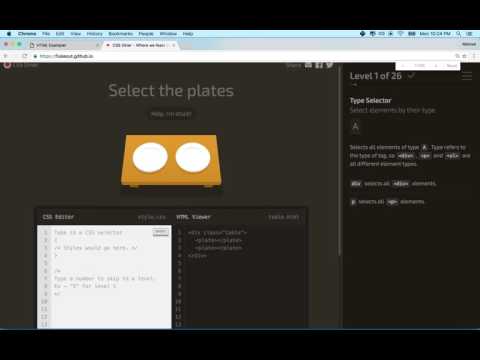This screenshot has height=360, width=480.
Task: Open the Chrome application menu
Action: click(27, 34)
